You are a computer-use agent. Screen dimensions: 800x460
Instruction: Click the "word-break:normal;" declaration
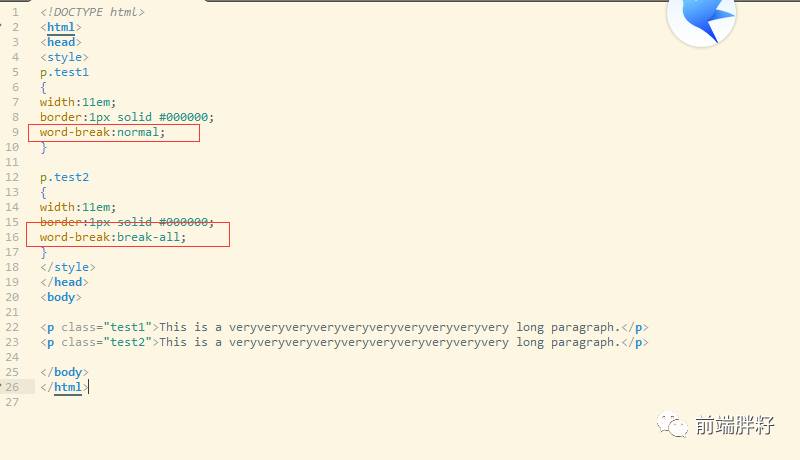[x=103, y=132]
